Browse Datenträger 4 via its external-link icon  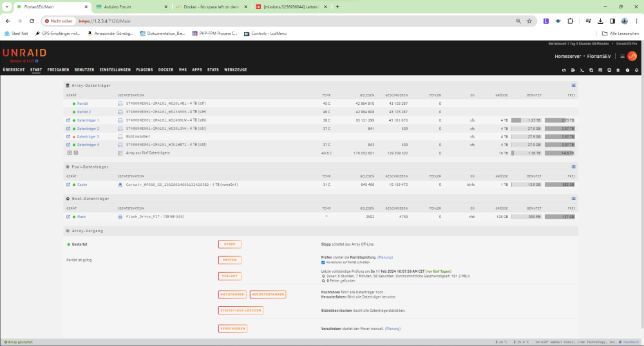click(68, 145)
